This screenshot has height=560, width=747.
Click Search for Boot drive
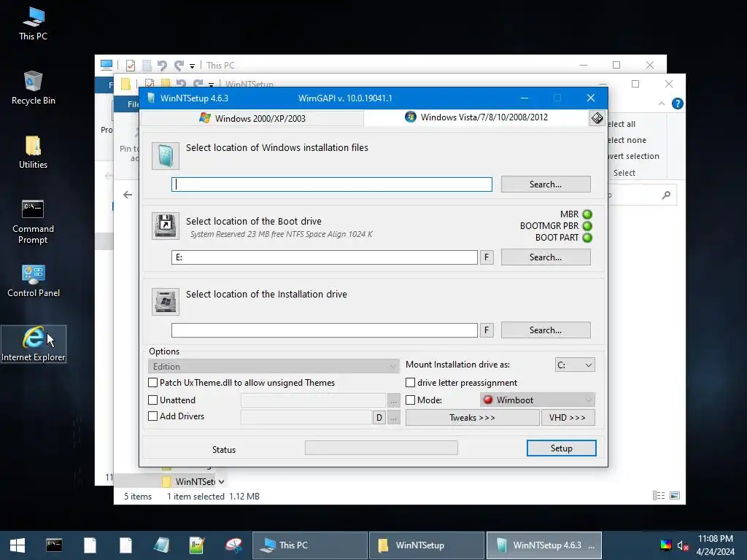(x=546, y=257)
